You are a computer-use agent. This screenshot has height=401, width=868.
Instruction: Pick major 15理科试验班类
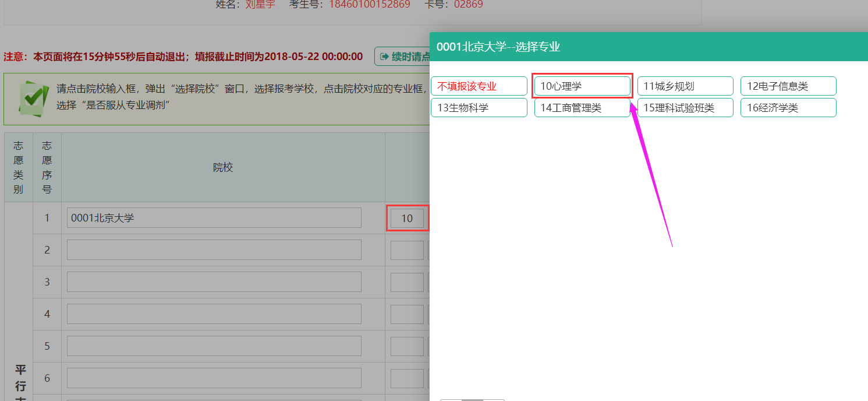click(685, 108)
